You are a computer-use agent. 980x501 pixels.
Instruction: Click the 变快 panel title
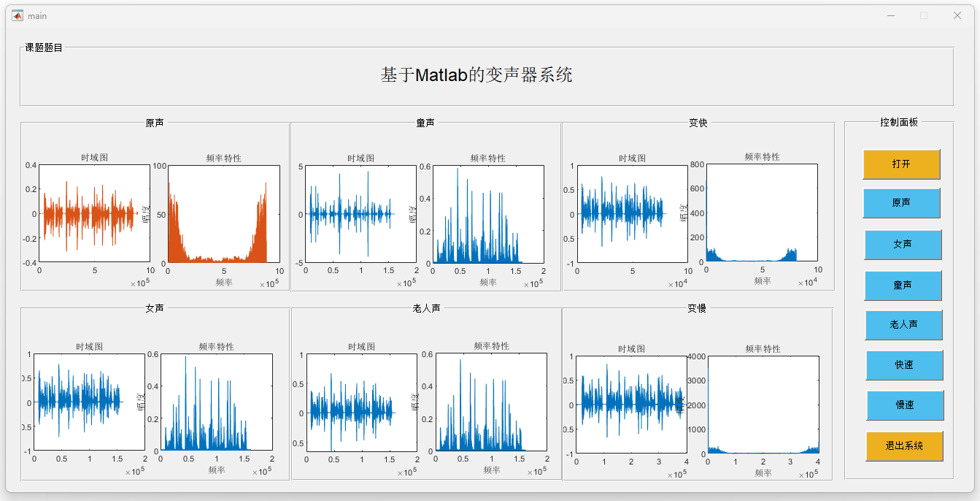click(x=698, y=123)
